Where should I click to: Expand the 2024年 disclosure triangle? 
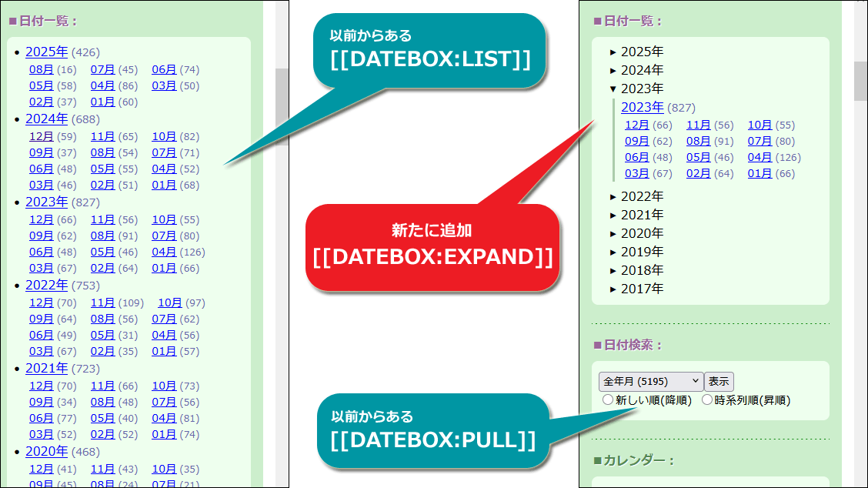tap(614, 70)
